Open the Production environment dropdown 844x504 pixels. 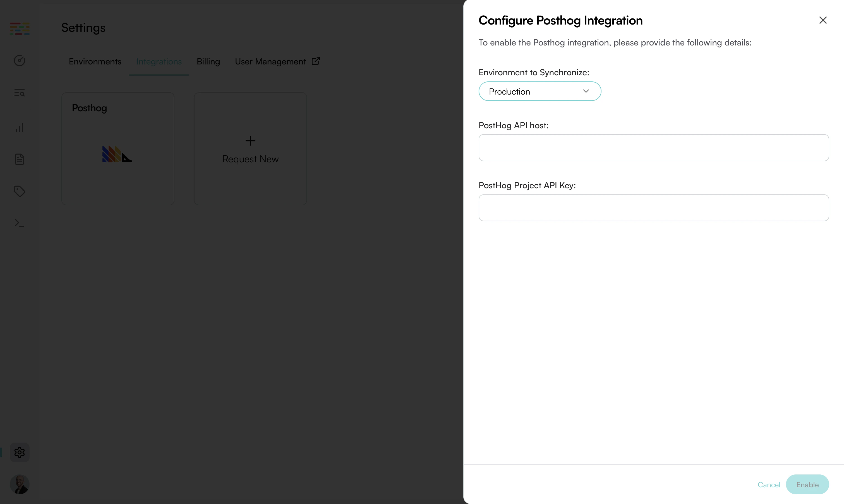[x=539, y=91]
